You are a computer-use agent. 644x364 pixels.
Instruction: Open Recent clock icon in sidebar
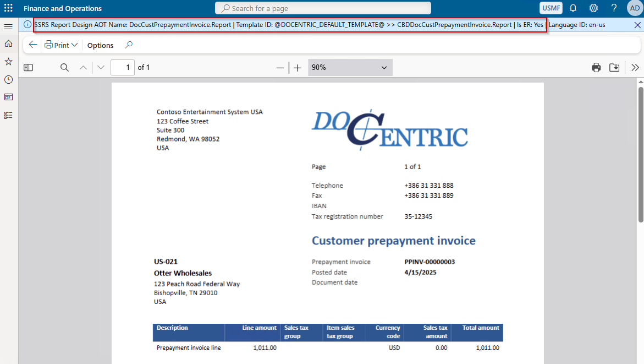pyautogui.click(x=8, y=79)
